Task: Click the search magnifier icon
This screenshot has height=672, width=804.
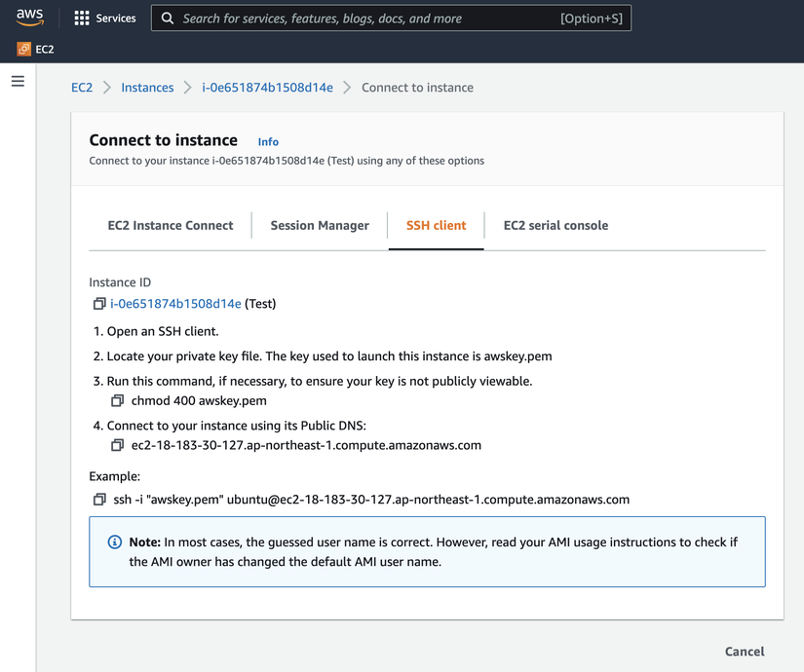Action: [168, 18]
